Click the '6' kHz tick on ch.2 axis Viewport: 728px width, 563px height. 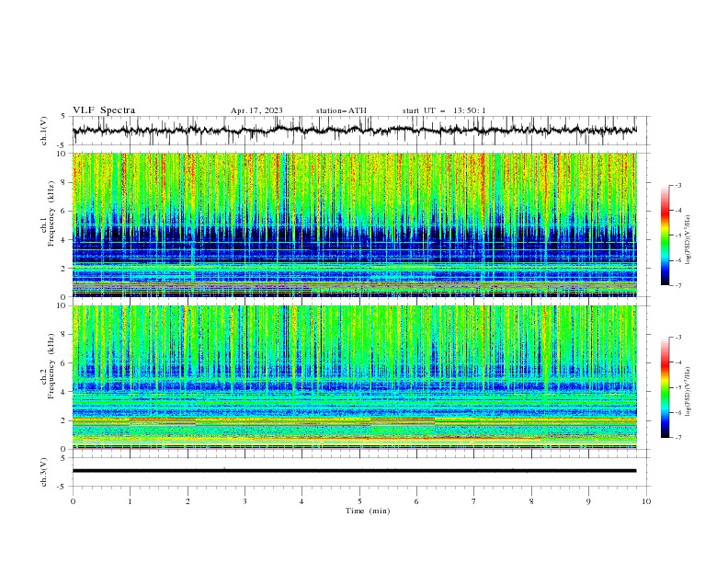point(64,363)
